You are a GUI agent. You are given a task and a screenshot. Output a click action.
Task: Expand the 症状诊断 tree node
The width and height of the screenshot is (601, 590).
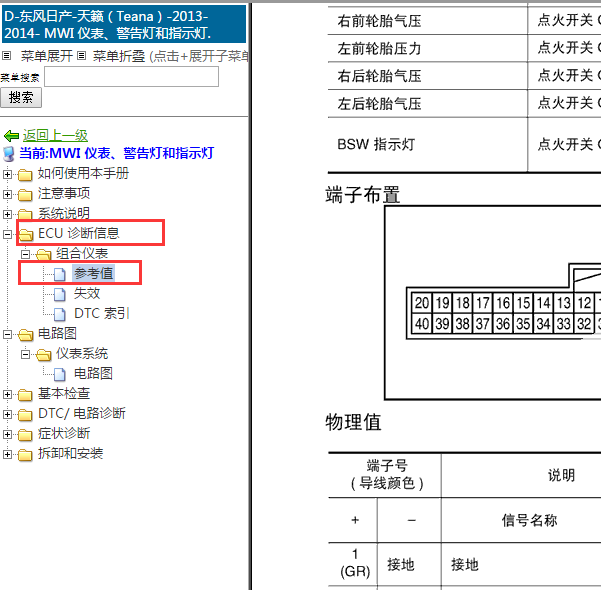click(x=7, y=434)
